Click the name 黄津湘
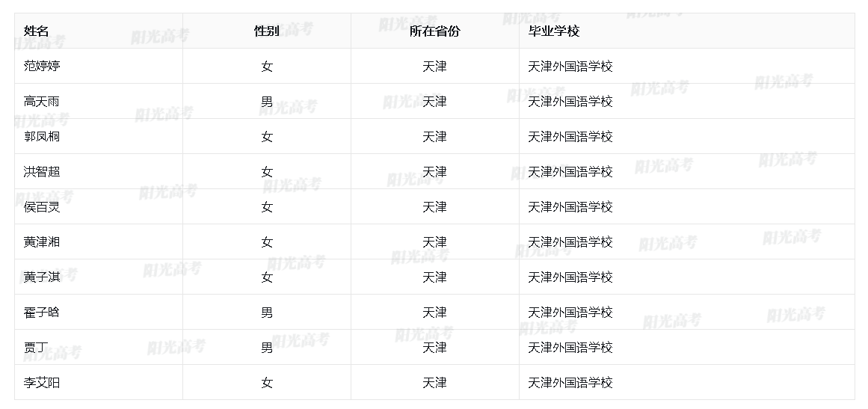Screen dimensions: 868x409 [x=42, y=242]
